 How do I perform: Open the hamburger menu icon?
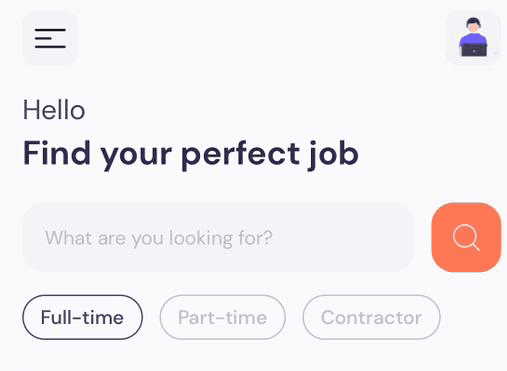(x=50, y=38)
